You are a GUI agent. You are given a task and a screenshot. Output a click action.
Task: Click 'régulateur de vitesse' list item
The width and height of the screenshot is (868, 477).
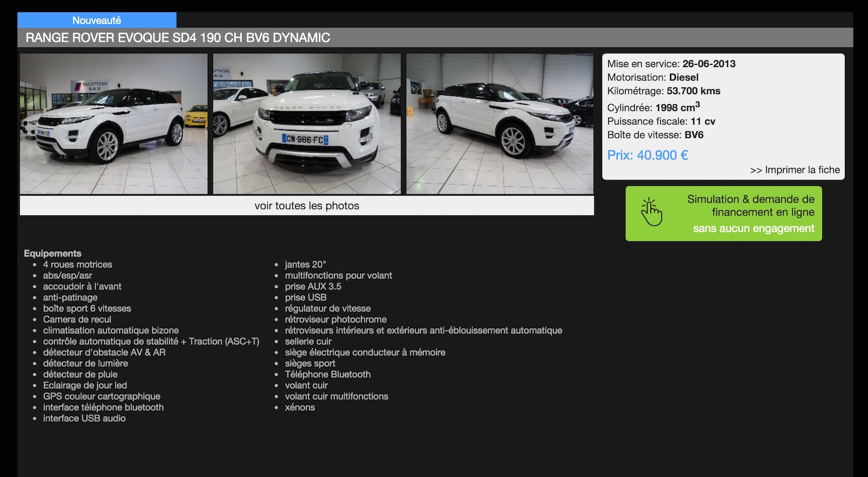[328, 309]
